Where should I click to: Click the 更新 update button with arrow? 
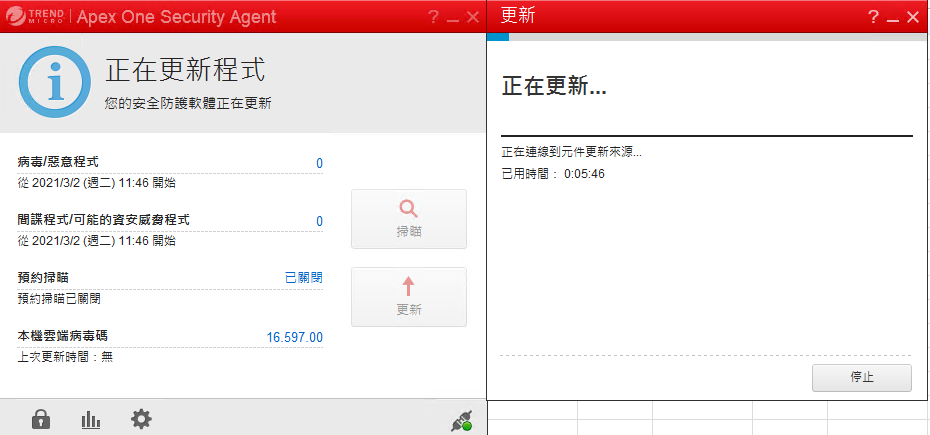(409, 297)
